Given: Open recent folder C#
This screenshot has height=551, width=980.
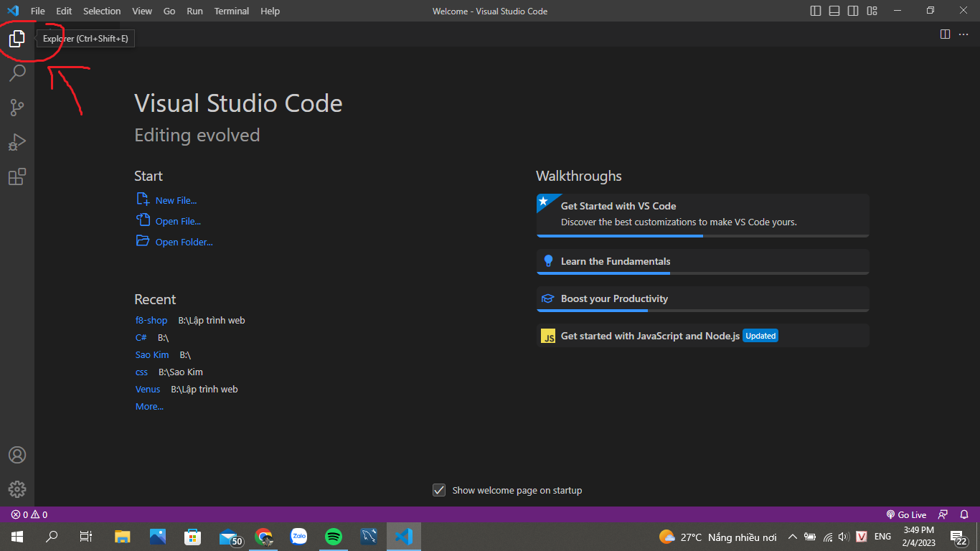Looking at the screenshot, I should click(x=141, y=337).
